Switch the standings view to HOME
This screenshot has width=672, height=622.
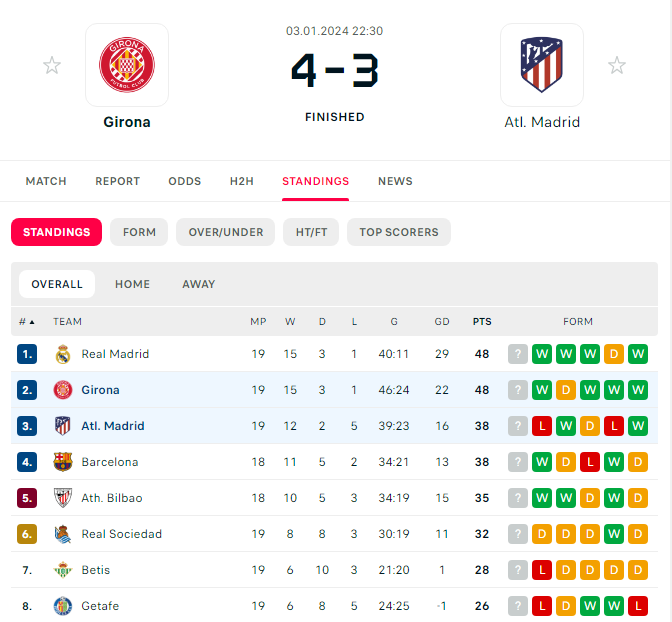tap(132, 284)
